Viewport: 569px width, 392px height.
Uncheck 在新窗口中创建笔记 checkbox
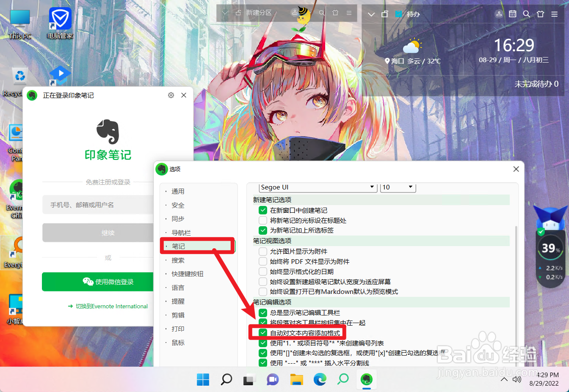click(263, 210)
